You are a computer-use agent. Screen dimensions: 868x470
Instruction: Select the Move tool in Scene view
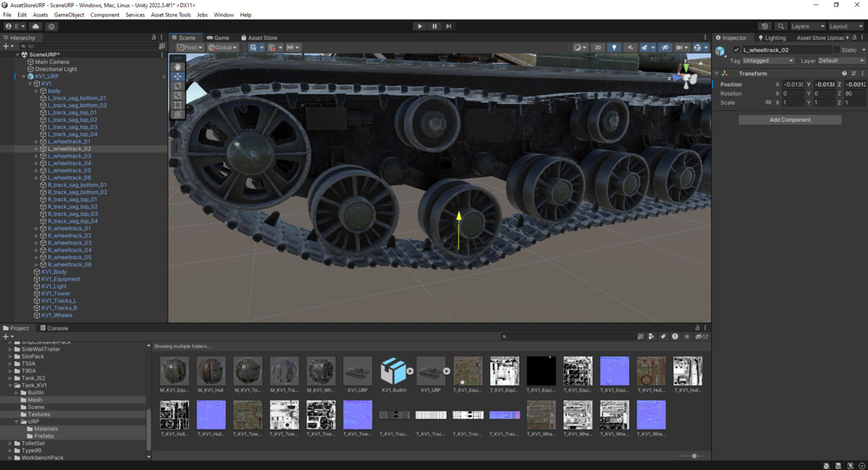[x=178, y=76]
